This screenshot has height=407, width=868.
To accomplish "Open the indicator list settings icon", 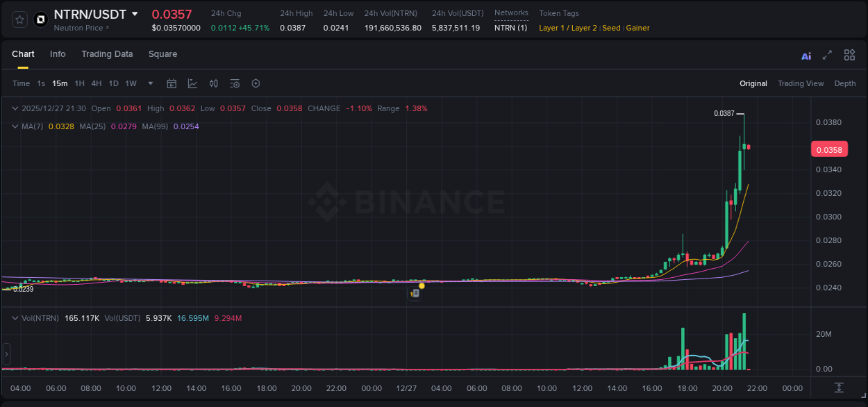I will pyautogui.click(x=234, y=83).
